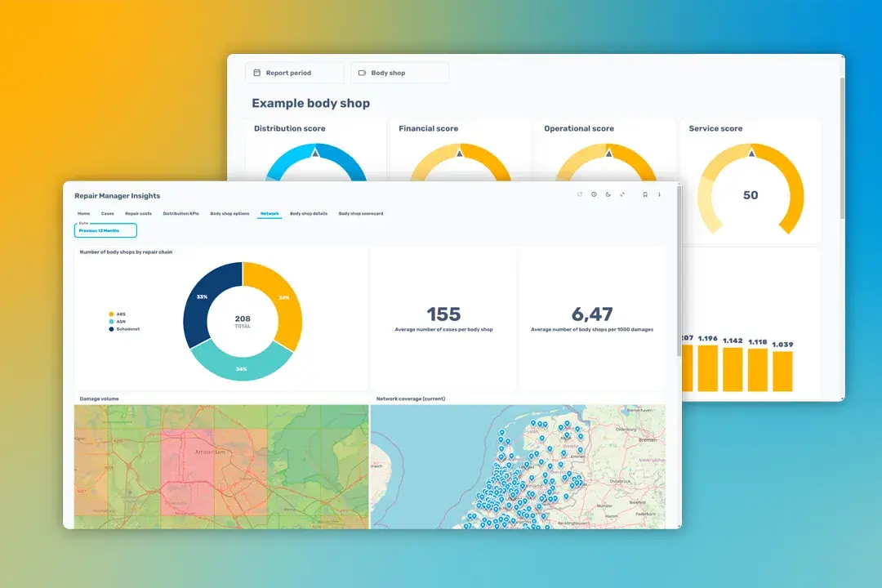Click the ABS legend color dot

(111, 314)
